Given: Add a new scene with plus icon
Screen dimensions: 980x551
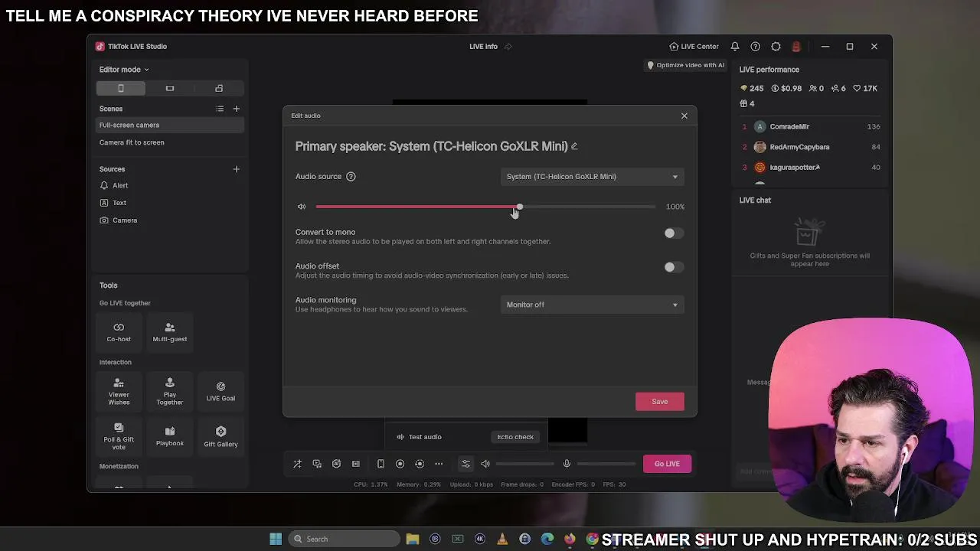Looking at the screenshot, I should (236, 109).
